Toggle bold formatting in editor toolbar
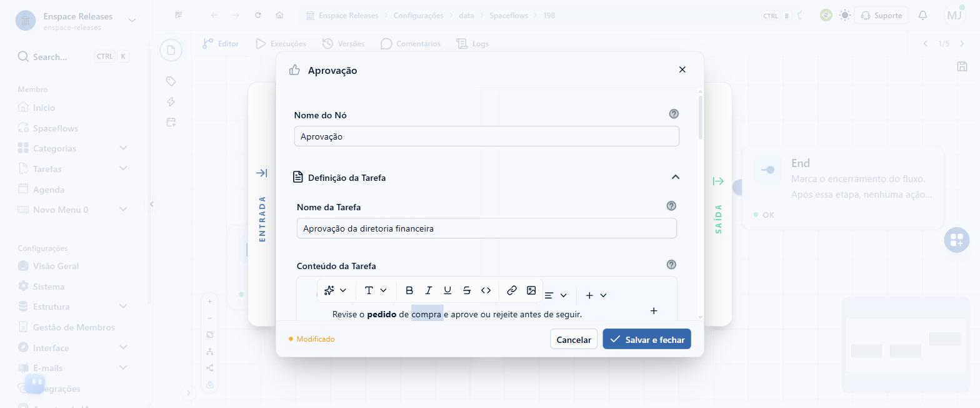Image resolution: width=980 pixels, height=408 pixels. click(409, 290)
